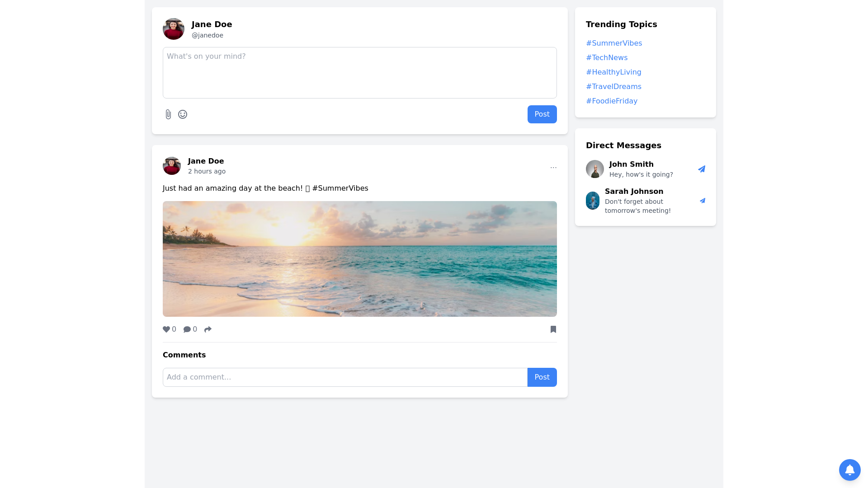Screen dimensions: 868x488
Task: Click the #SummerVibes trending topic
Action: point(614,43)
